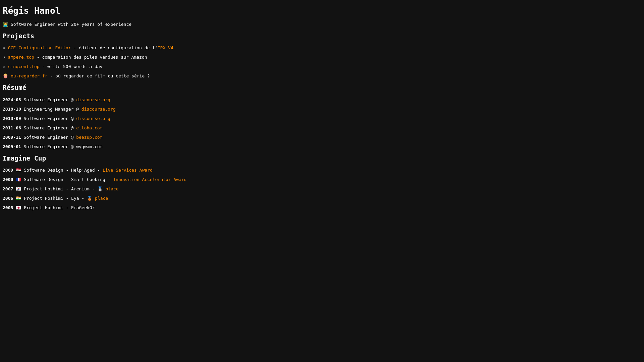Visit the beezup.com link

coord(89,137)
